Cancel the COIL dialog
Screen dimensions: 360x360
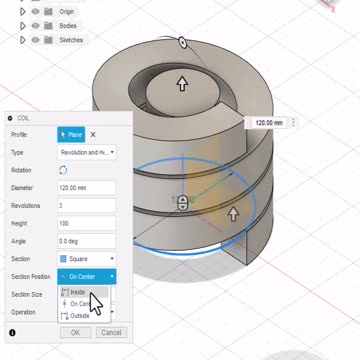pyautogui.click(x=111, y=333)
